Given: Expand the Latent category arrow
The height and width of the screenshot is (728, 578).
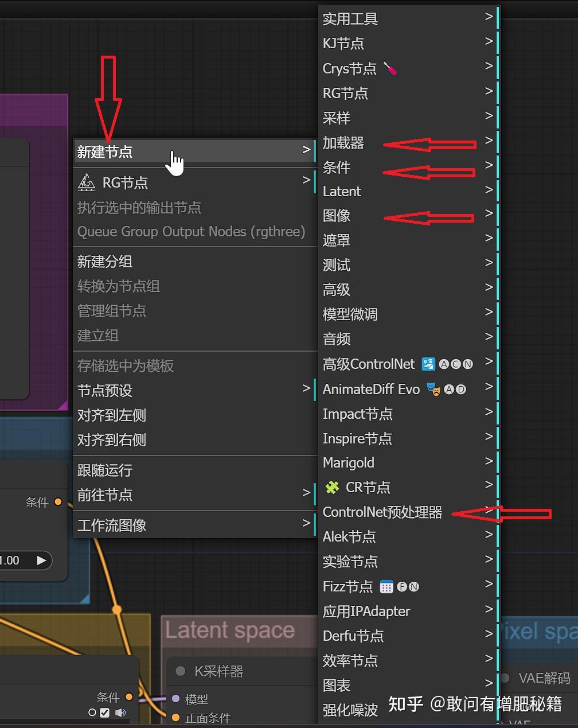Looking at the screenshot, I should pos(489,189).
